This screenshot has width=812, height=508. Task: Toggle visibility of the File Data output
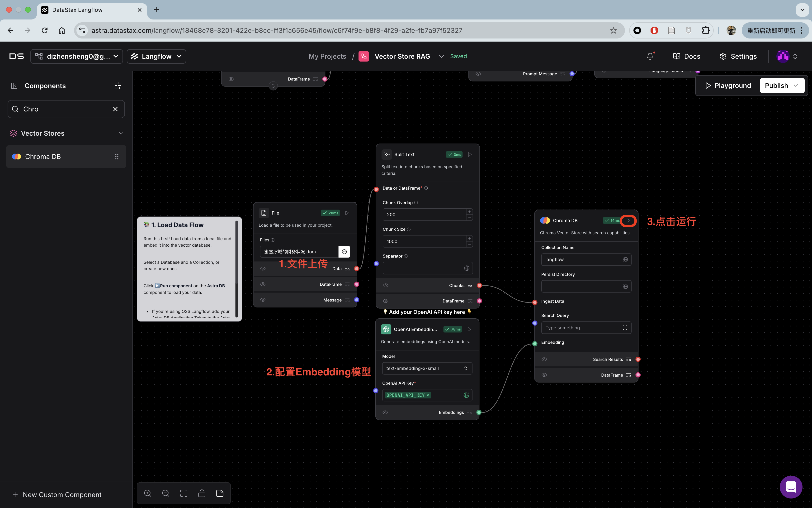[263, 269]
